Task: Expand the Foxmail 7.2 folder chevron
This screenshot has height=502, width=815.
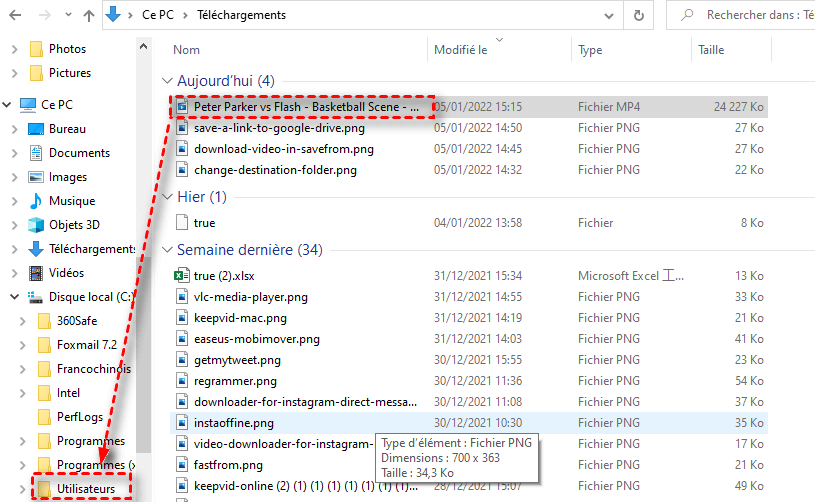Action: click(x=22, y=345)
